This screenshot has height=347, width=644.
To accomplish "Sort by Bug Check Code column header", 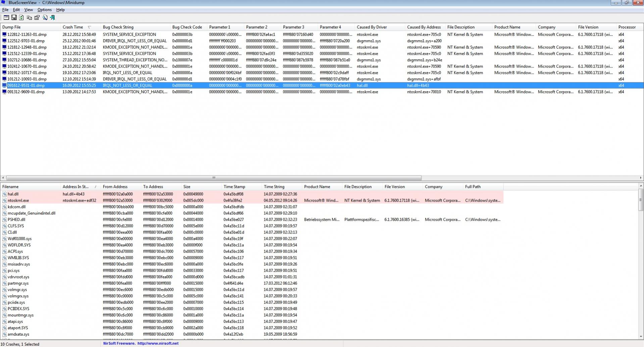I will pos(189,27).
